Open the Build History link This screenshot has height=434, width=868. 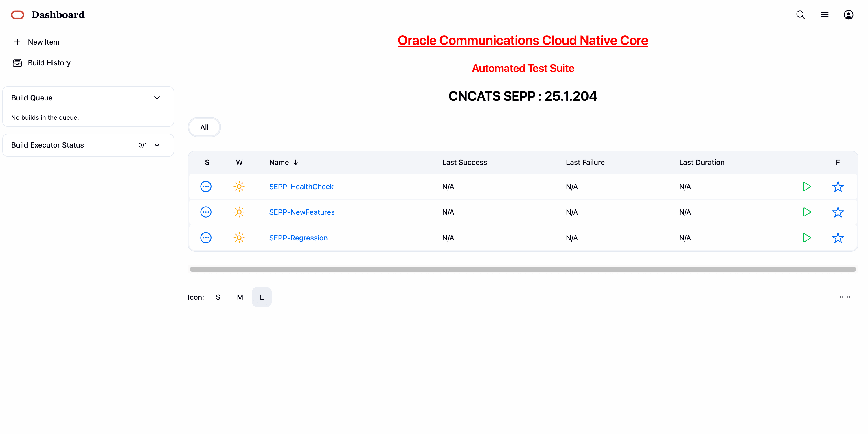[49, 63]
